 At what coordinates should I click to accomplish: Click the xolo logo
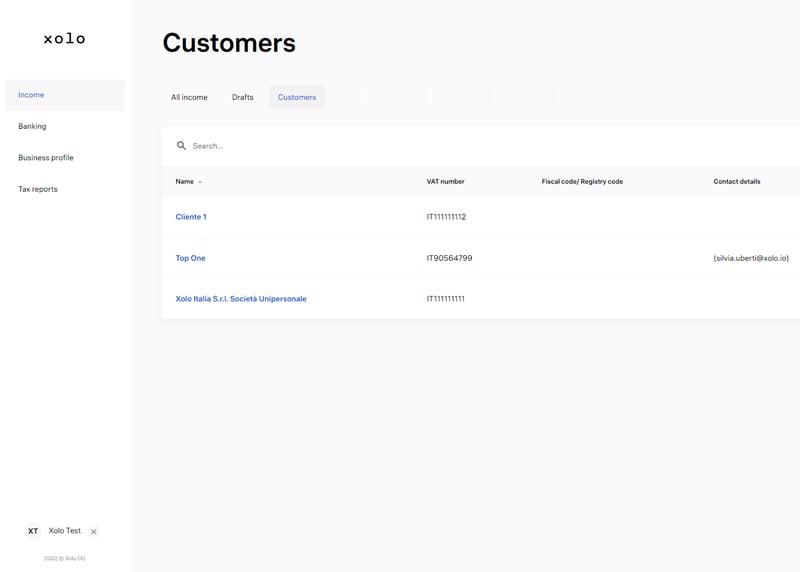coord(64,38)
